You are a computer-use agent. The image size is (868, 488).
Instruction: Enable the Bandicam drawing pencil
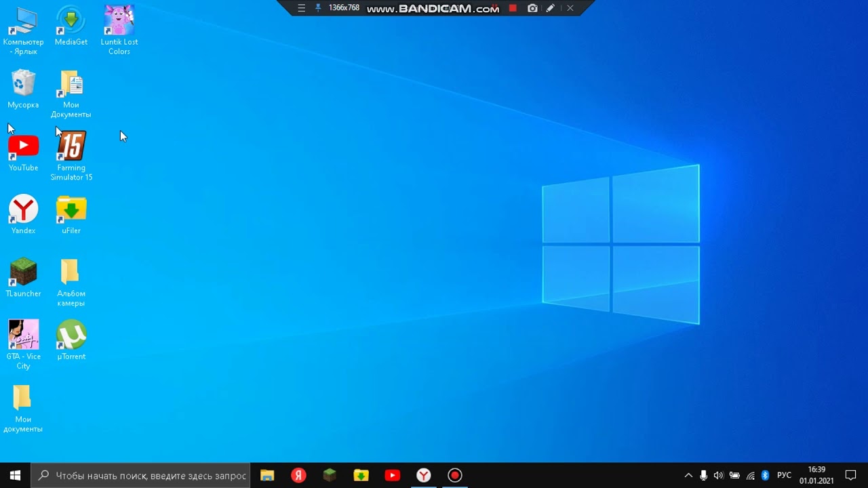(551, 8)
